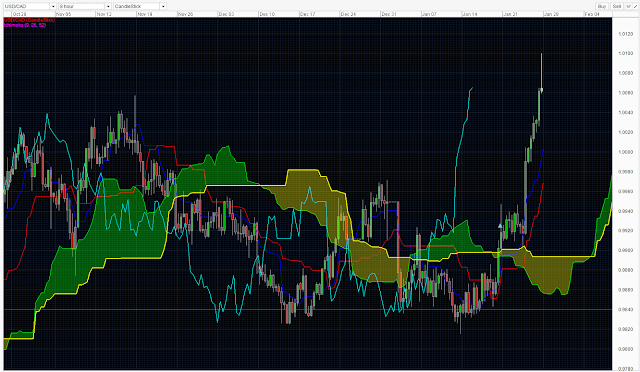This screenshot has height=372, width=640.
Task: Click the 1.0100 price axis label
Action: pos(625,53)
